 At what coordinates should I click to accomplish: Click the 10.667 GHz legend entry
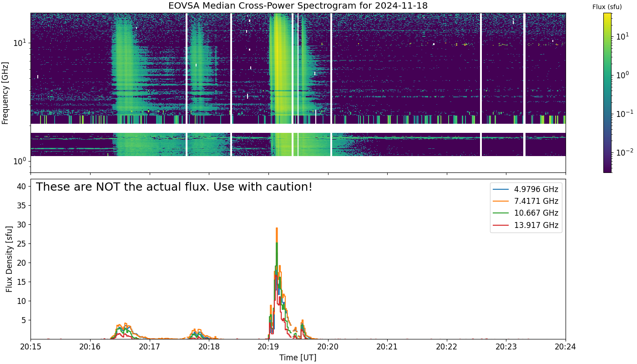526,213
